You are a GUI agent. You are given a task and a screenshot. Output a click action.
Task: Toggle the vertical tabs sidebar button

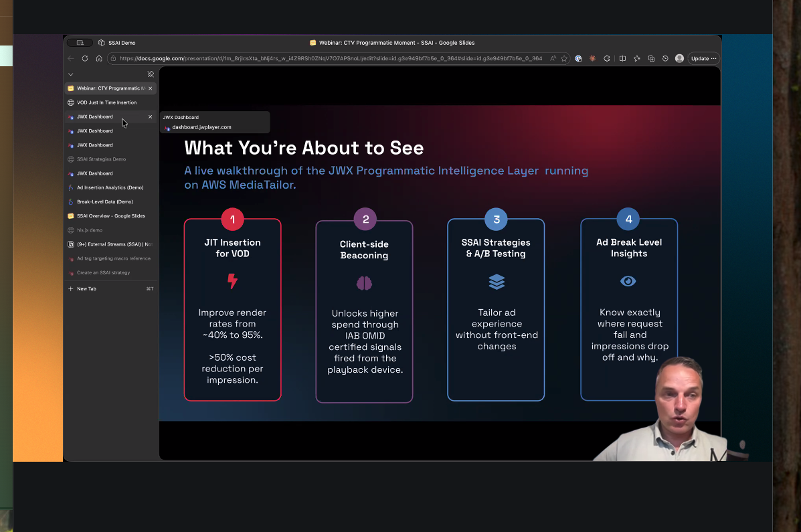(x=80, y=43)
